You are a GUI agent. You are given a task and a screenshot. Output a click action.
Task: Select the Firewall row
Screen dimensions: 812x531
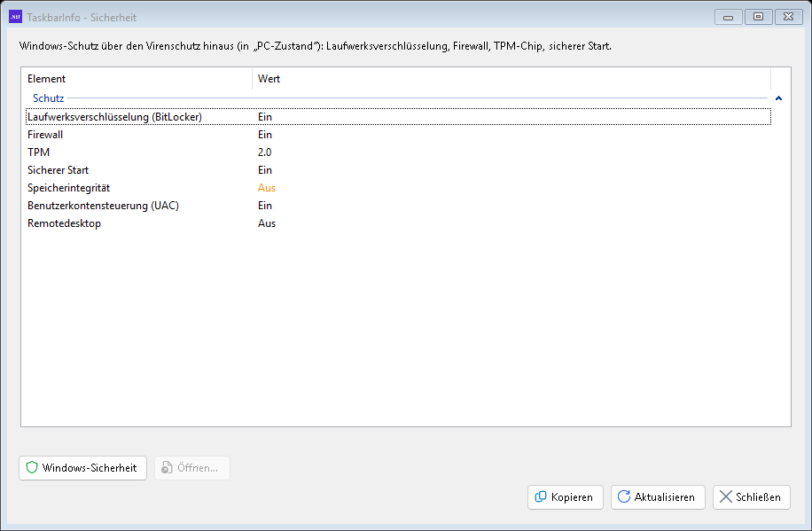398,135
